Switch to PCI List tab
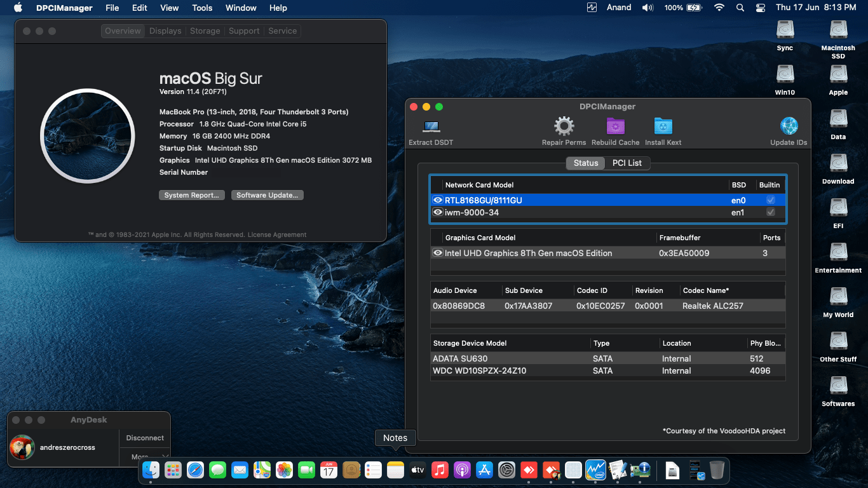Image resolution: width=868 pixels, height=488 pixels. tap(627, 163)
